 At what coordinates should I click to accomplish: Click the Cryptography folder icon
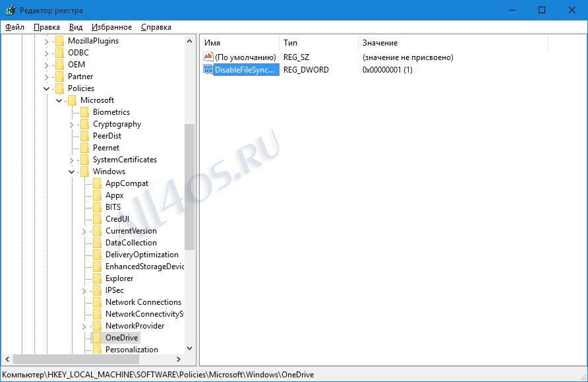tap(85, 124)
